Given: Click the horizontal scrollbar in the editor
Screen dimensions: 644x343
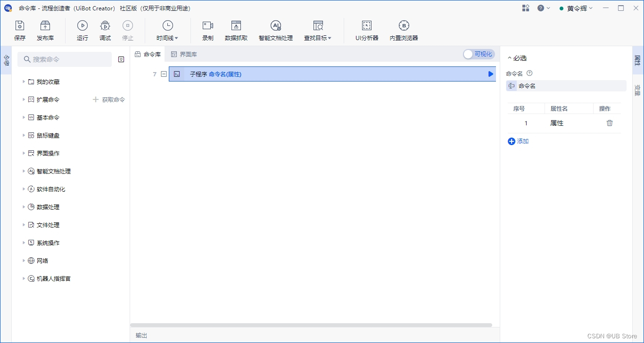Looking at the screenshot, I should pos(311,325).
